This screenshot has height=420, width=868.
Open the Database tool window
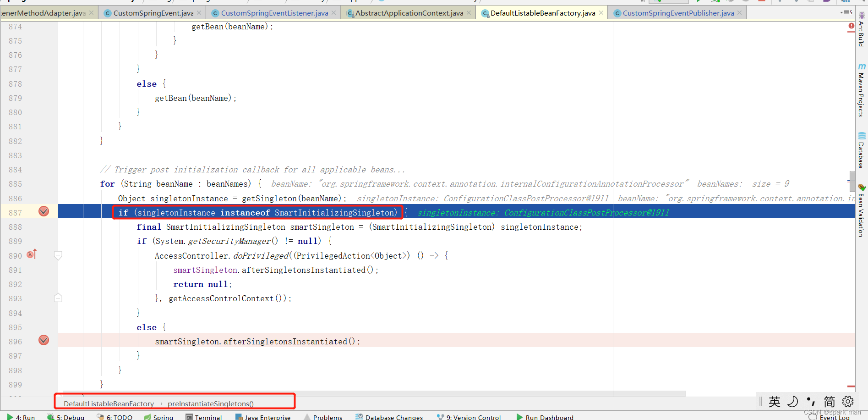tap(861, 150)
